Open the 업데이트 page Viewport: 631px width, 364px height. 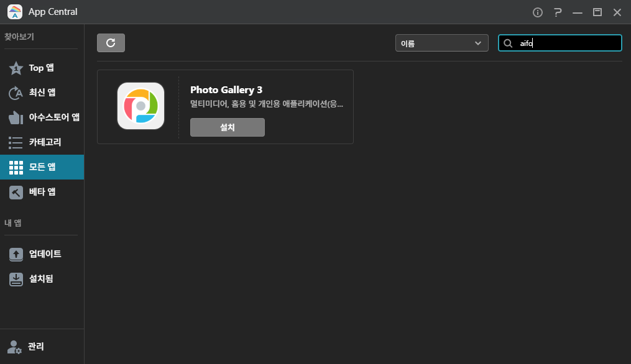[x=42, y=254]
